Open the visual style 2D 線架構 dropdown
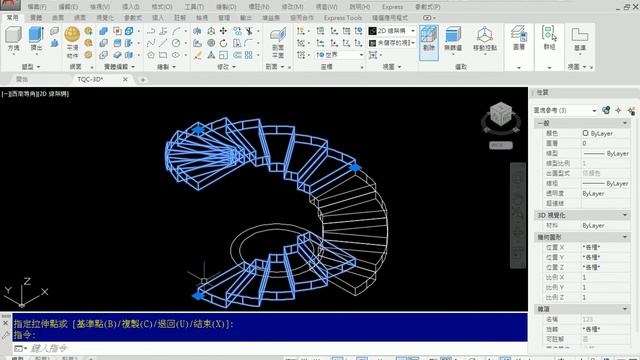This screenshot has width=640, height=360. click(392, 31)
